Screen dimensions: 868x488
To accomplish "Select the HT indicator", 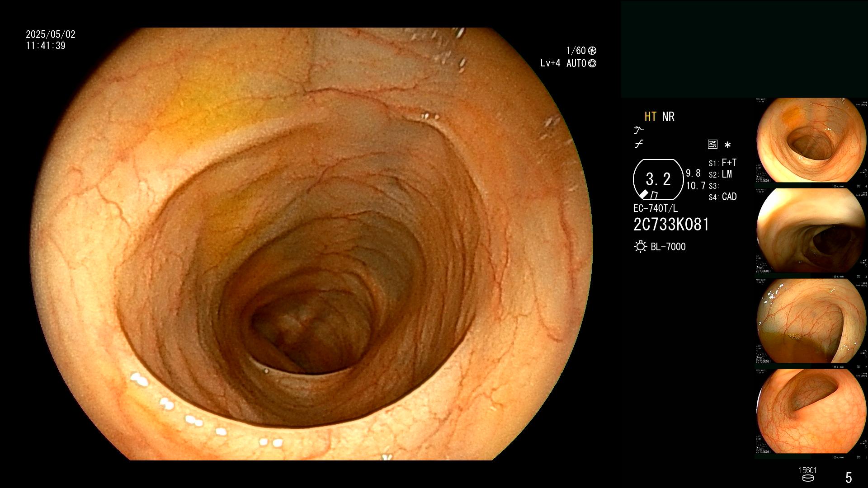I will [x=651, y=117].
